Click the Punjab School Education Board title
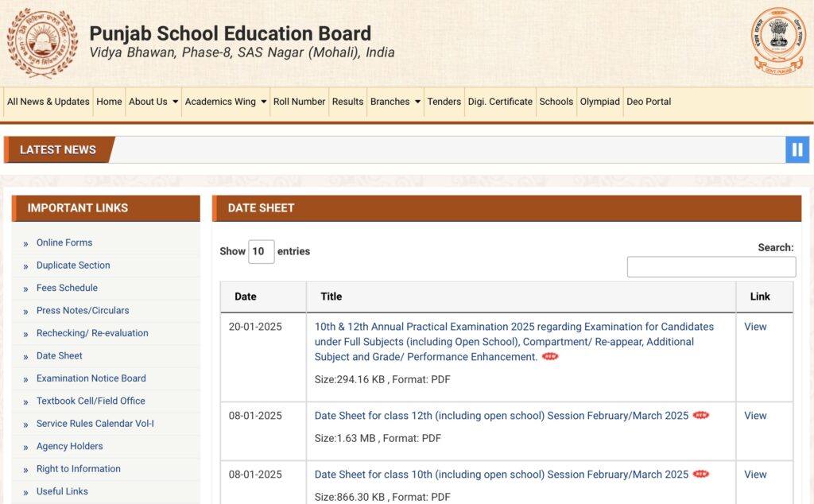 [x=230, y=33]
